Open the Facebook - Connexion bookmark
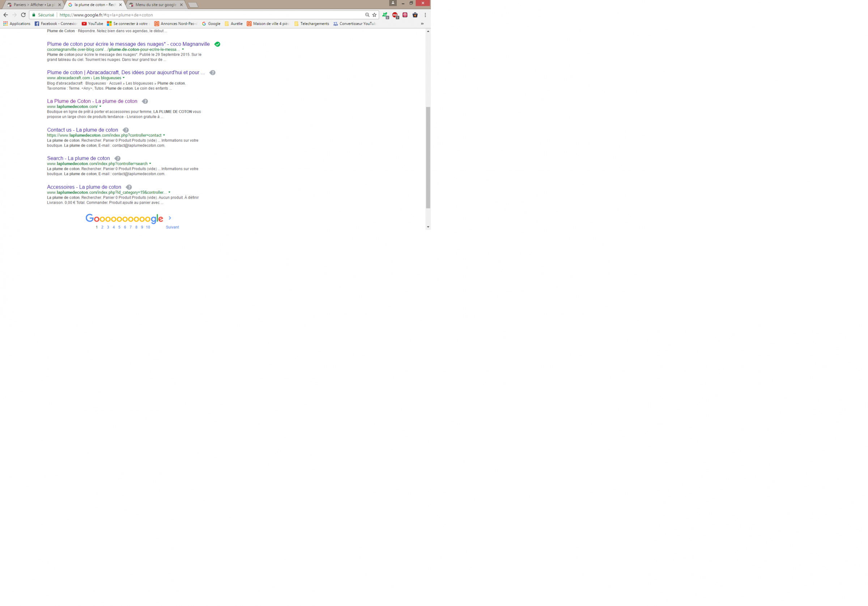This screenshot has width=868, height=606. point(56,24)
